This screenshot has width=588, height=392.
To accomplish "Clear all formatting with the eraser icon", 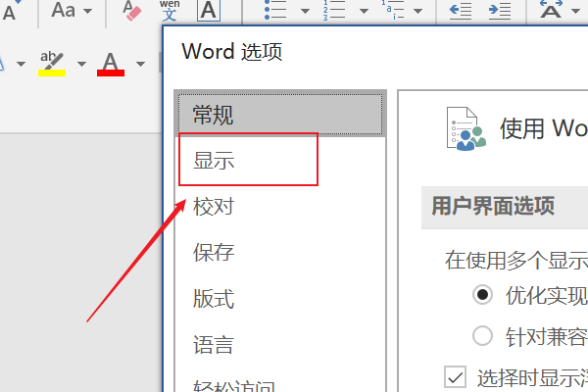I will (x=131, y=11).
